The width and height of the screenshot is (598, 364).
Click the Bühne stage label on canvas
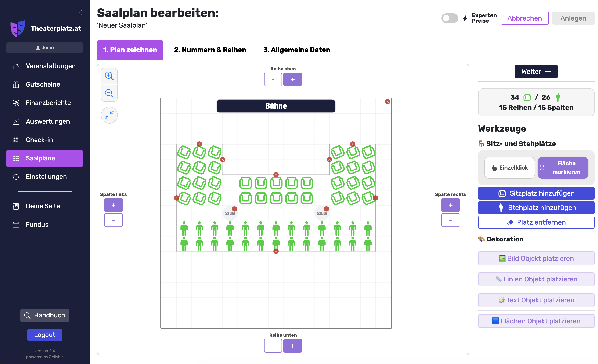point(276,106)
